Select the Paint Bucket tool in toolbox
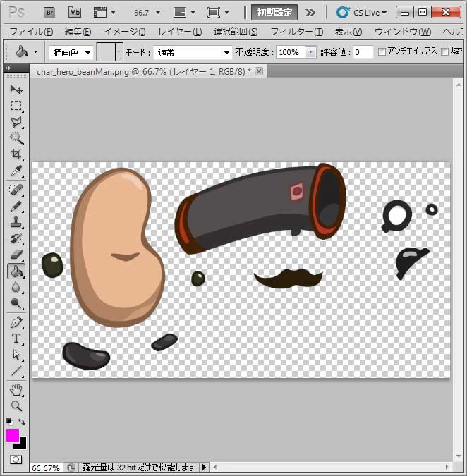The image size is (467, 476). pos(16,271)
